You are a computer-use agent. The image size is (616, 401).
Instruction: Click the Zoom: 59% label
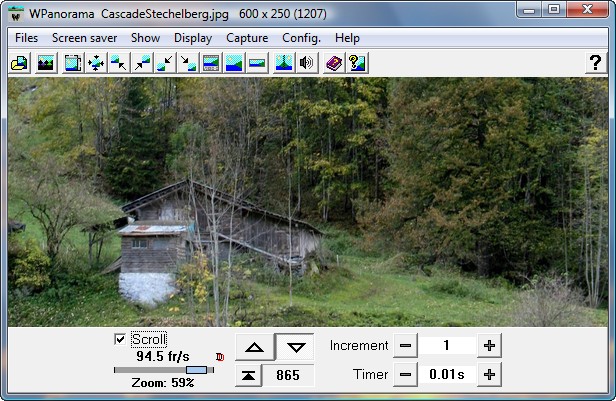tap(163, 383)
